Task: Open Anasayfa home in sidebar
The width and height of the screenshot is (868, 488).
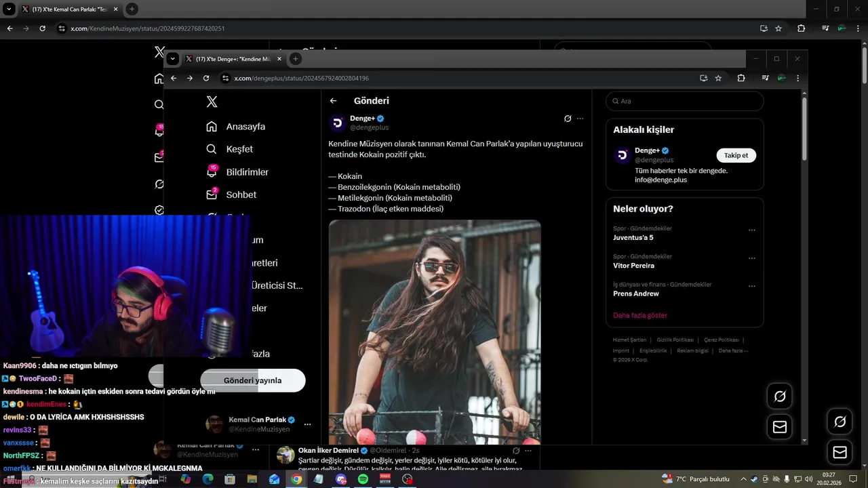Action: click(236, 127)
